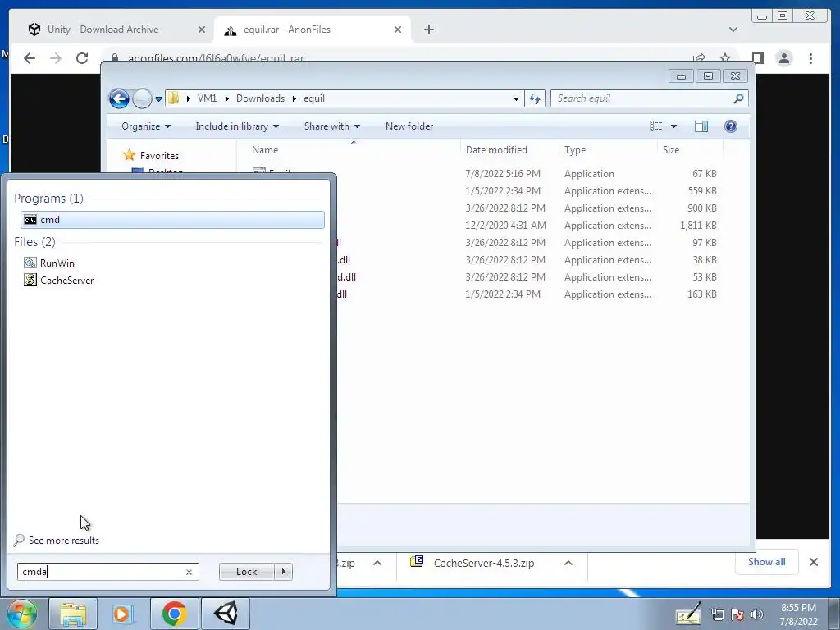Toggle Chrome side panel
840x630 pixels.
[757, 58]
